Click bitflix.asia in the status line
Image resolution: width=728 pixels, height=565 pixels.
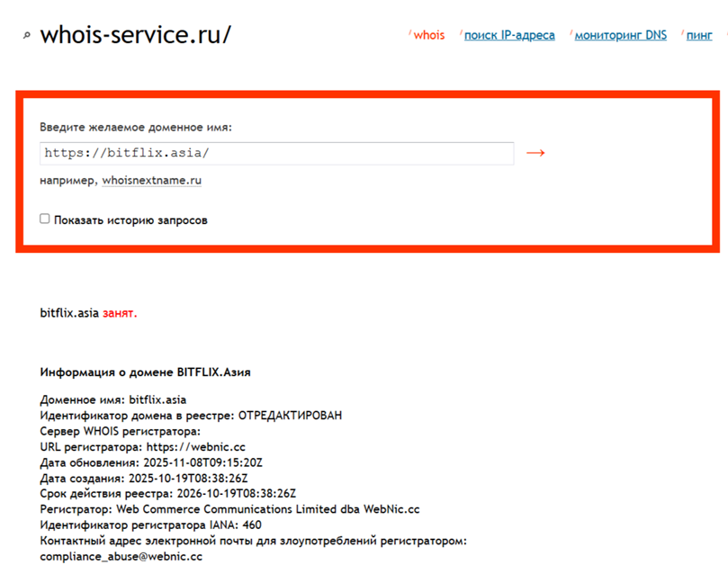[x=69, y=314]
